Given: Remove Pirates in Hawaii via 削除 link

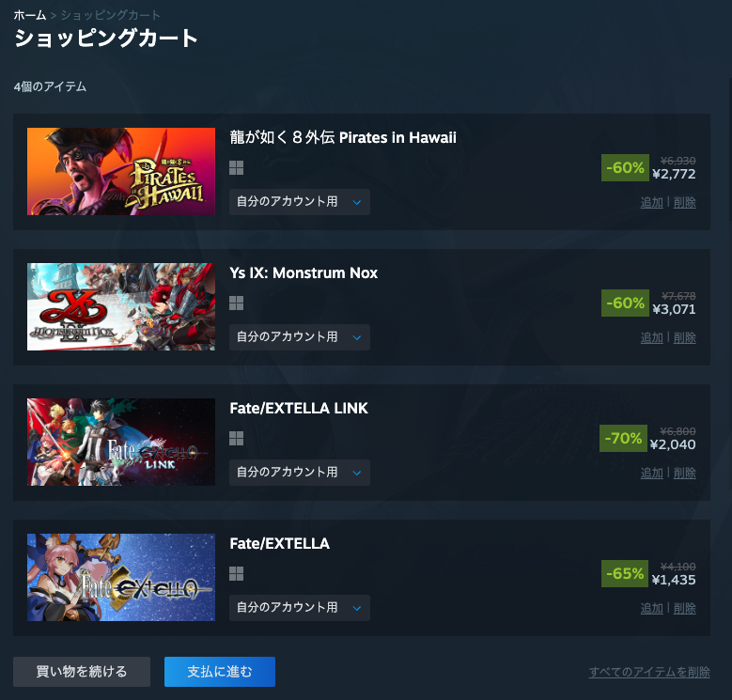Looking at the screenshot, I should pyautogui.click(x=685, y=203).
